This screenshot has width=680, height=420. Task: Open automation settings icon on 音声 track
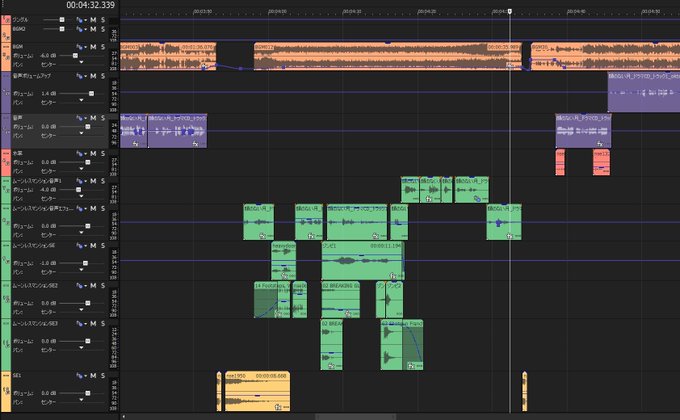79,118
